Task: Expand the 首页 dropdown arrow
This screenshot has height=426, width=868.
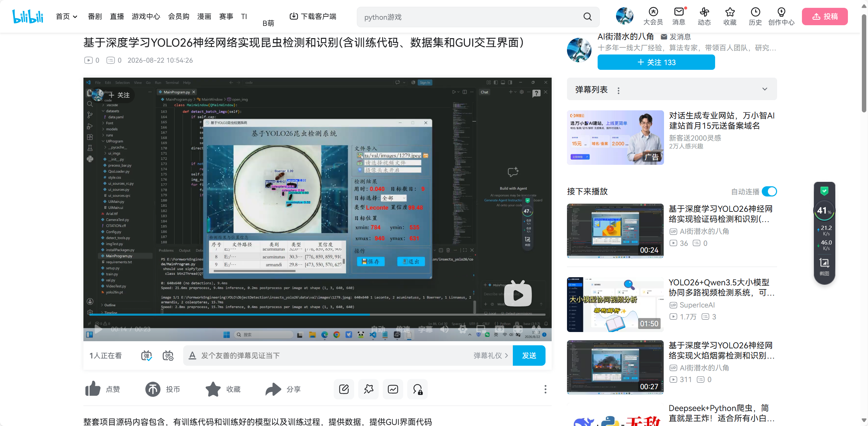Action: (75, 17)
